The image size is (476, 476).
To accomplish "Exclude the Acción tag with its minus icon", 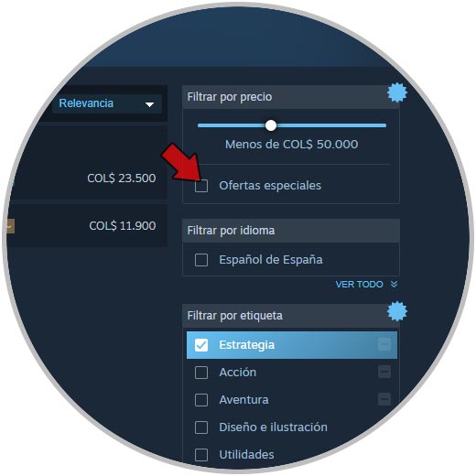I will (384, 372).
